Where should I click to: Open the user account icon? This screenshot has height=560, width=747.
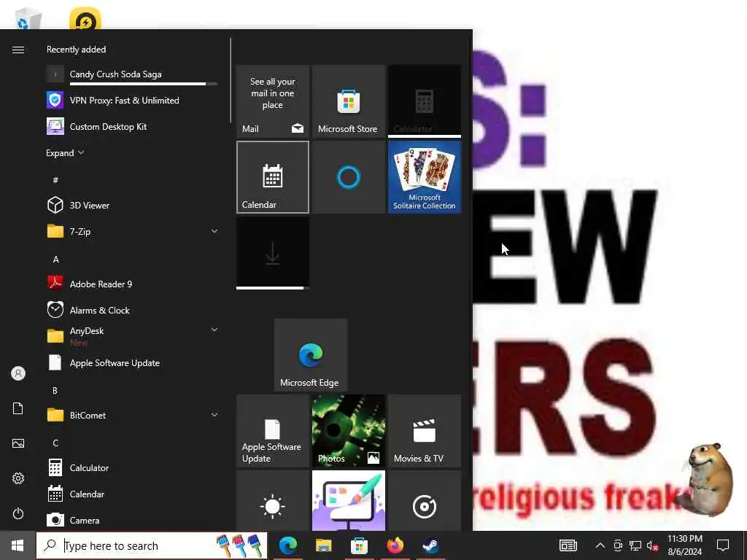(18, 373)
